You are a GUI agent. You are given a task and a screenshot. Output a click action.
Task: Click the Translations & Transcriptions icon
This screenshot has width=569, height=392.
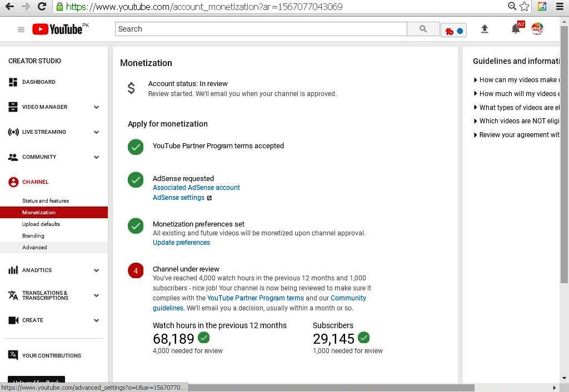13,295
